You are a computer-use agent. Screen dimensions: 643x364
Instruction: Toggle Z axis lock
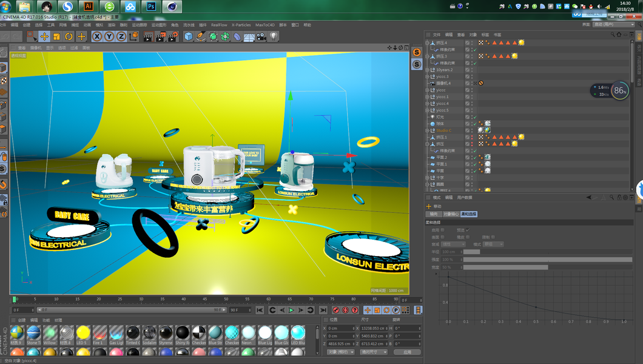(121, 36)
